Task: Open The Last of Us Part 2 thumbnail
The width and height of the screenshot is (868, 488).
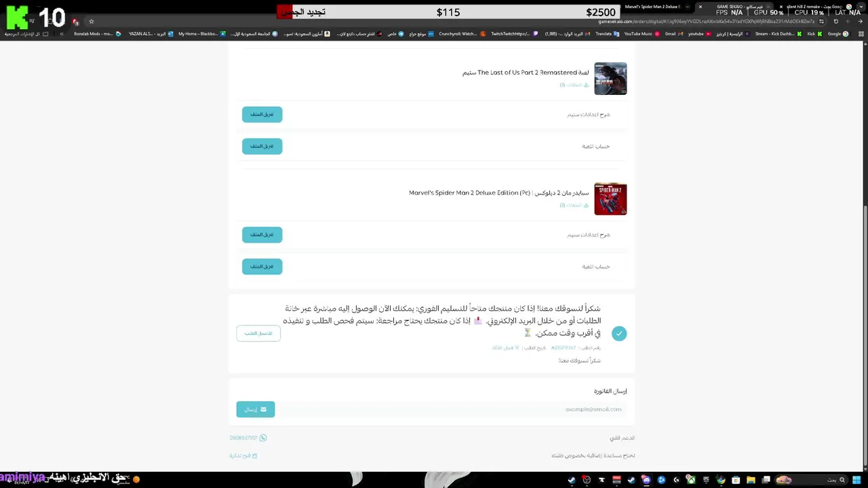Action: (x=610, y=79)
